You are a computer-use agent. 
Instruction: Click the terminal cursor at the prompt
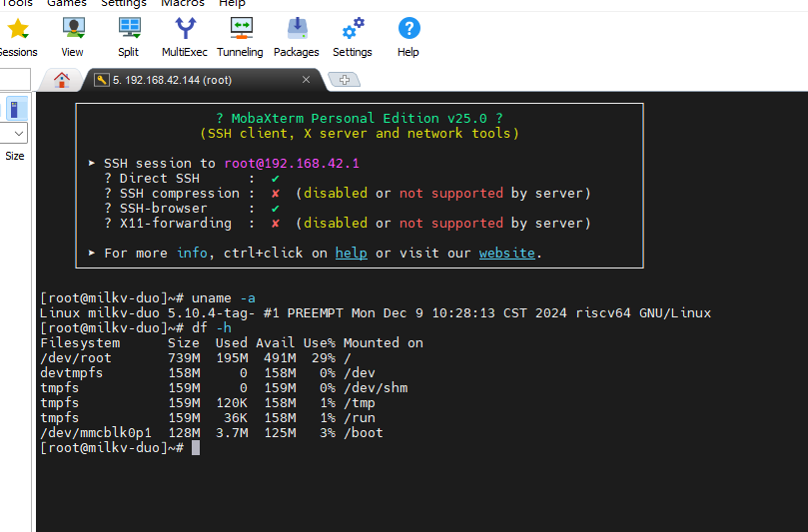click(x=196, y=447)
